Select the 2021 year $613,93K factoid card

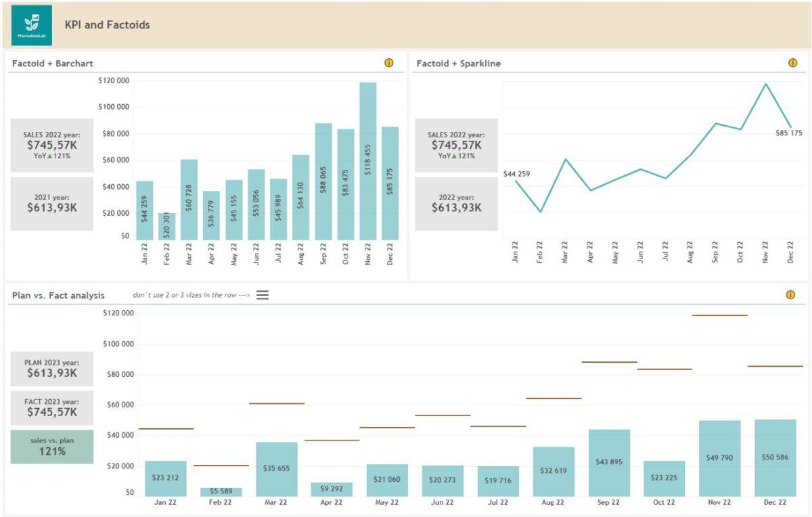52,204
